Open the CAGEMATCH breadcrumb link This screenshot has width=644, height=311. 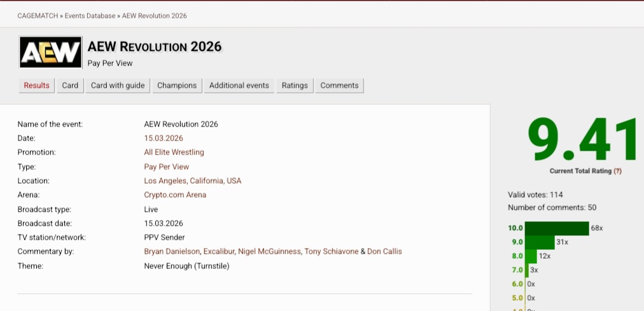click(38, 16)
